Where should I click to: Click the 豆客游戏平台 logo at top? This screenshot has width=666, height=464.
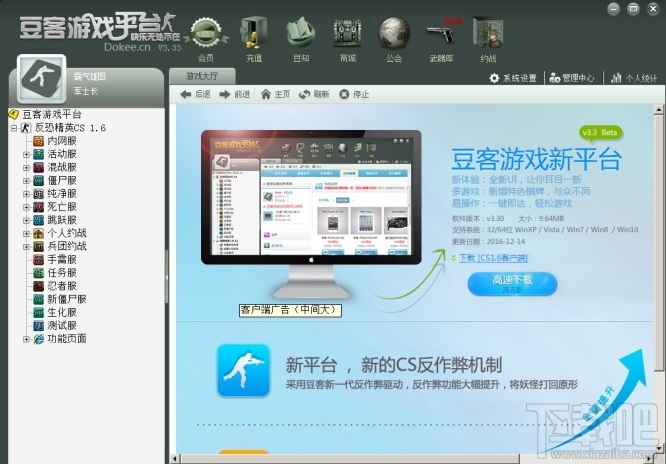(x=99, y=31)
